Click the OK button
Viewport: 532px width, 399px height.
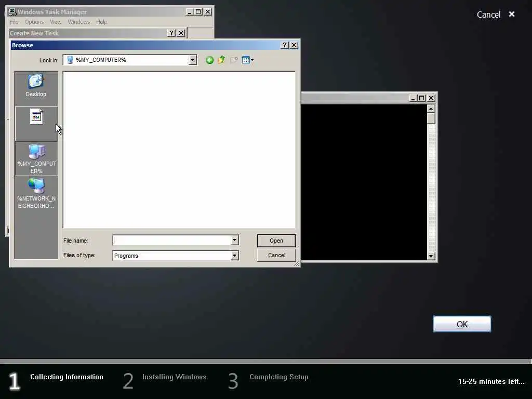[462, 324]
